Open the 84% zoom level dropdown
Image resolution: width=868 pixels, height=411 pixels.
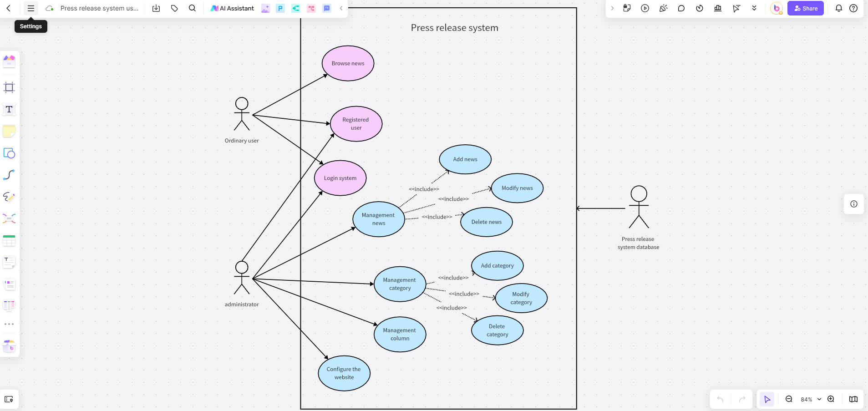coord(811,399)
